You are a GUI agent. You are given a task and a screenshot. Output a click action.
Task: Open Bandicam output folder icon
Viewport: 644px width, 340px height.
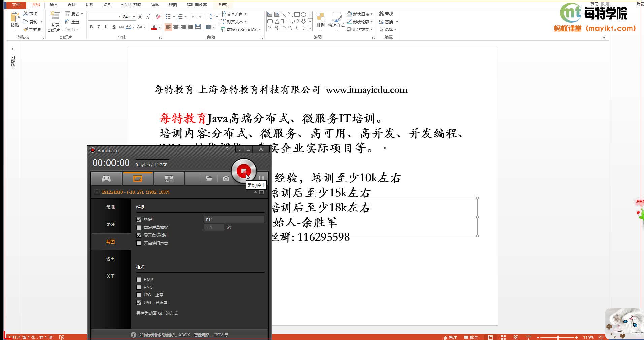click(x=209, y=178)
